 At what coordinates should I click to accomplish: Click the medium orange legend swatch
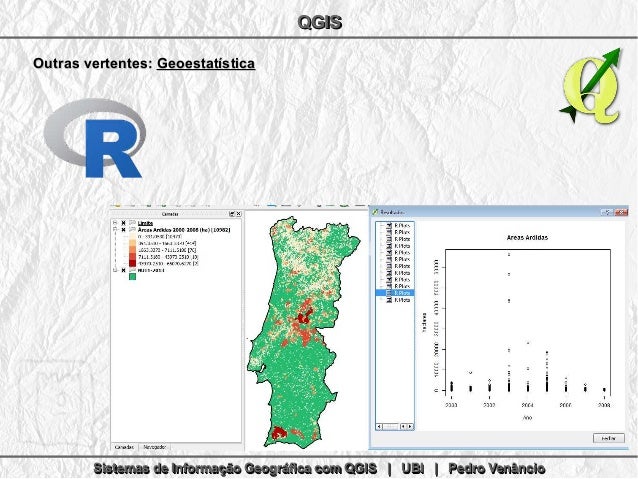pyautogui.click(x=133, y=250)
